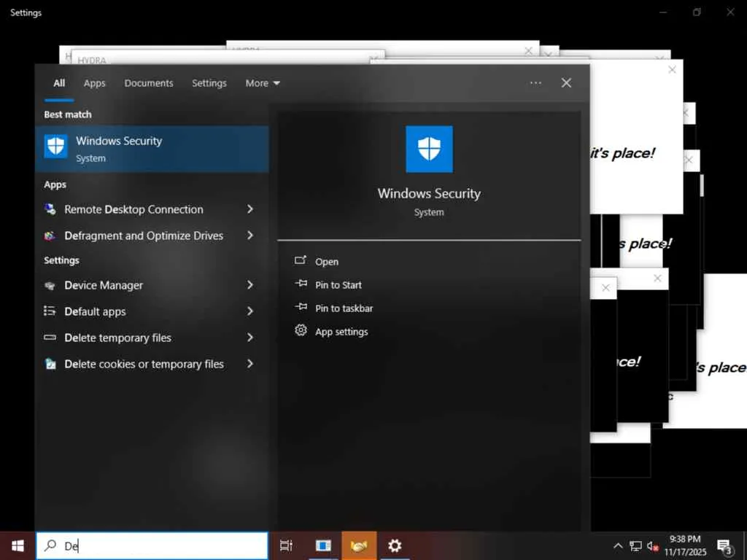
Task: Select the All search filter tab
Action: pos(59,83)
